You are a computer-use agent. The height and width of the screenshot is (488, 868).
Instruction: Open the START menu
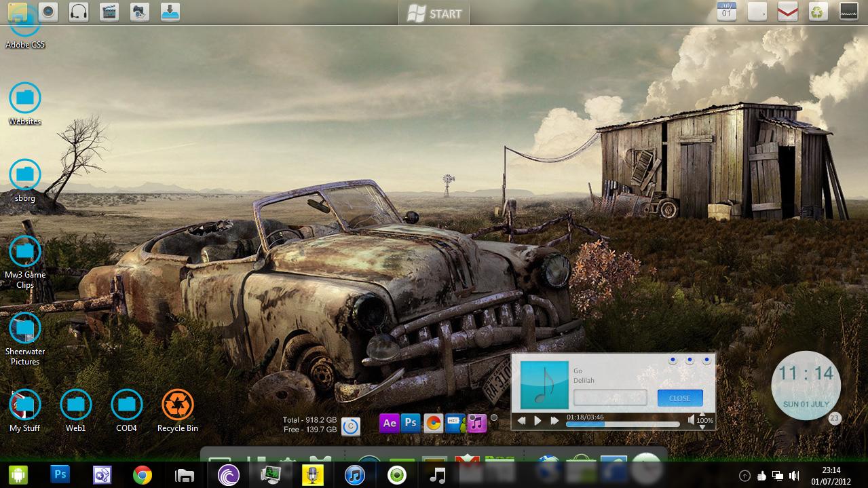coord(434,13)
